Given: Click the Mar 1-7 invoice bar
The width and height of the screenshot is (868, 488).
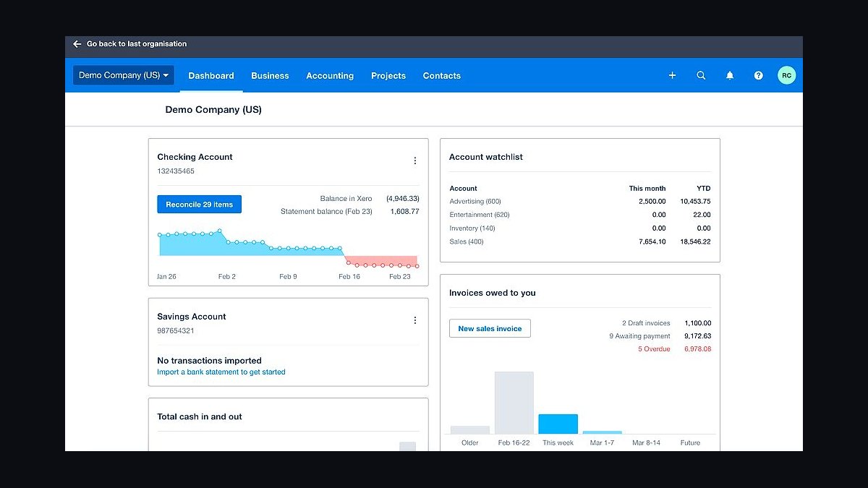Looking at the screenshot, I should tap(602, 432).
